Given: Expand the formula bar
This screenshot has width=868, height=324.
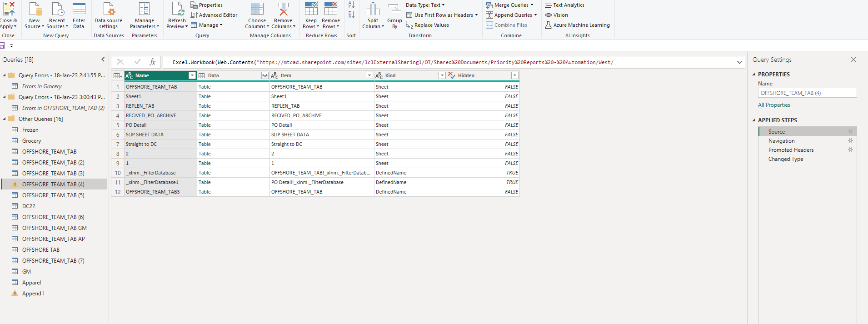Looking at the screenshot, I should coord(739,62).
